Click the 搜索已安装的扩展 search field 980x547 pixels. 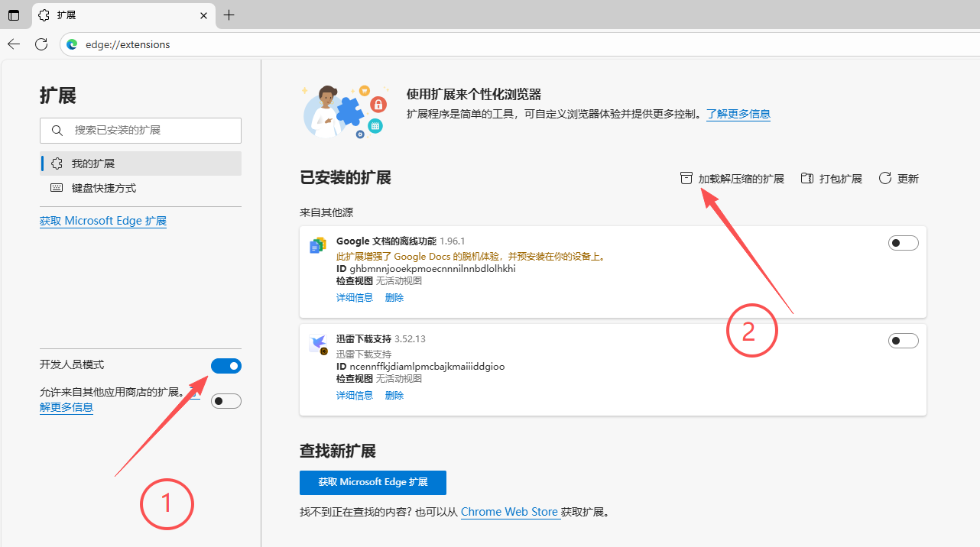click(x=141, y=131)
